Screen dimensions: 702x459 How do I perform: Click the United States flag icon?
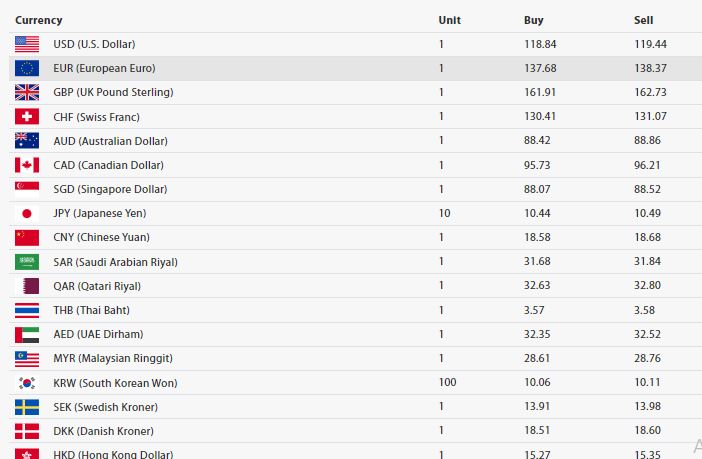pos(27,44)
